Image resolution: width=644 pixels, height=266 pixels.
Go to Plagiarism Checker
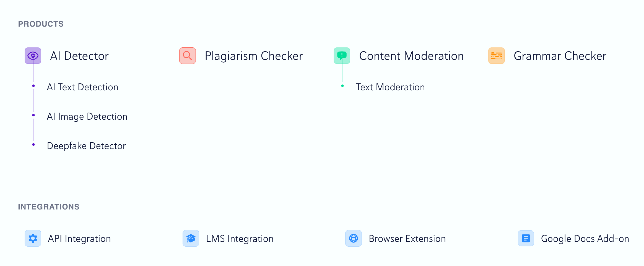point(254,56)
